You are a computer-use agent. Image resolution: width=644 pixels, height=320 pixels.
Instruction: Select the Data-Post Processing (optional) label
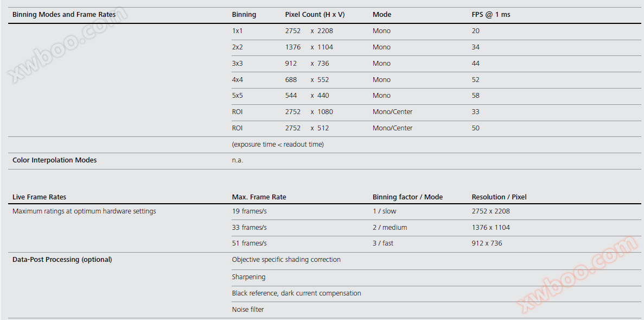click(62, 260)
